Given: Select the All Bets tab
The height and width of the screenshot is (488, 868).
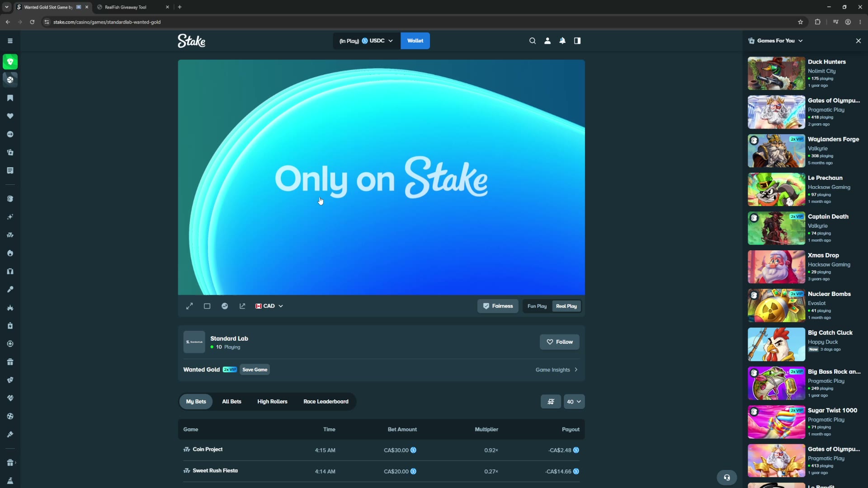Looking at the screenshot, I should click(231, 402).
